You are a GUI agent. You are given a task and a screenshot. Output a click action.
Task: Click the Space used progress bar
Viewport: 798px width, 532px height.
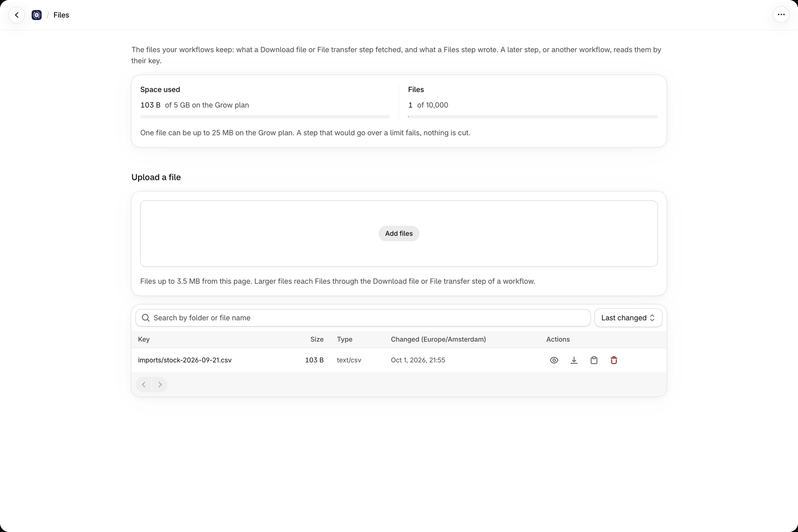click(x=265, y=117)
